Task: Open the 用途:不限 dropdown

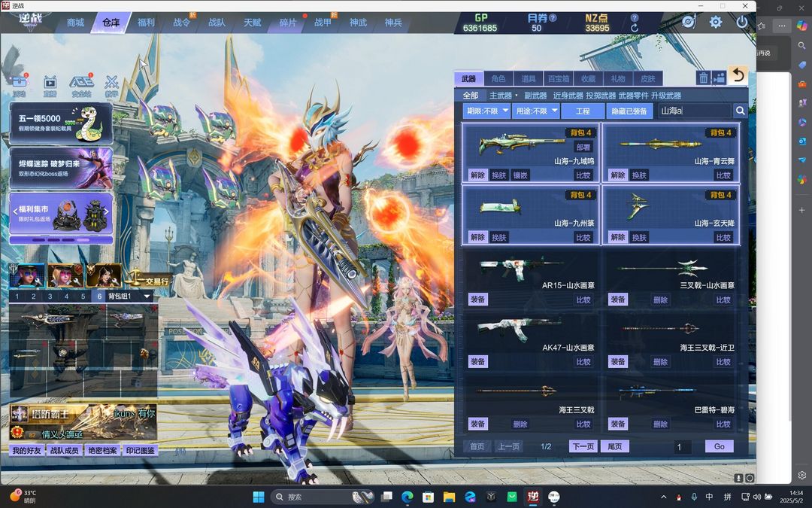Action: 535,111
